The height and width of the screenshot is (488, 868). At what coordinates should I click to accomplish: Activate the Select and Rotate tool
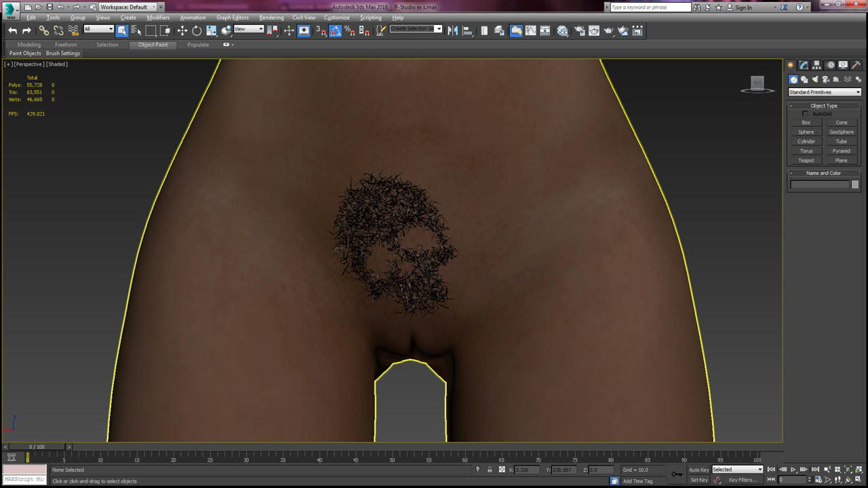(197, 30)
